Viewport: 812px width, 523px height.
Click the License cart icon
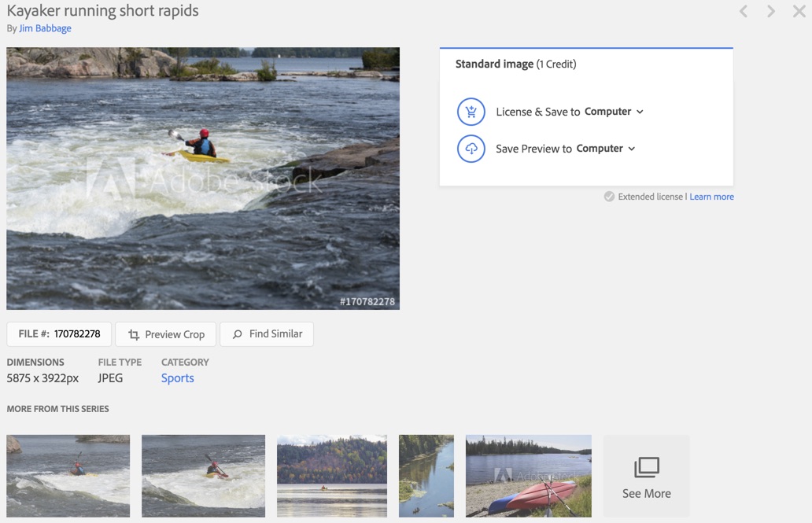(471, 112)
